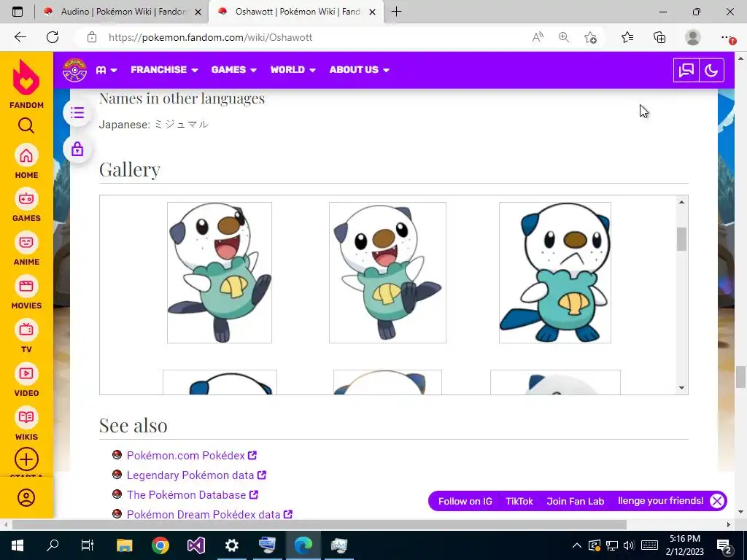Click the horizontal page scrollbar

click(x=320, y=525)
